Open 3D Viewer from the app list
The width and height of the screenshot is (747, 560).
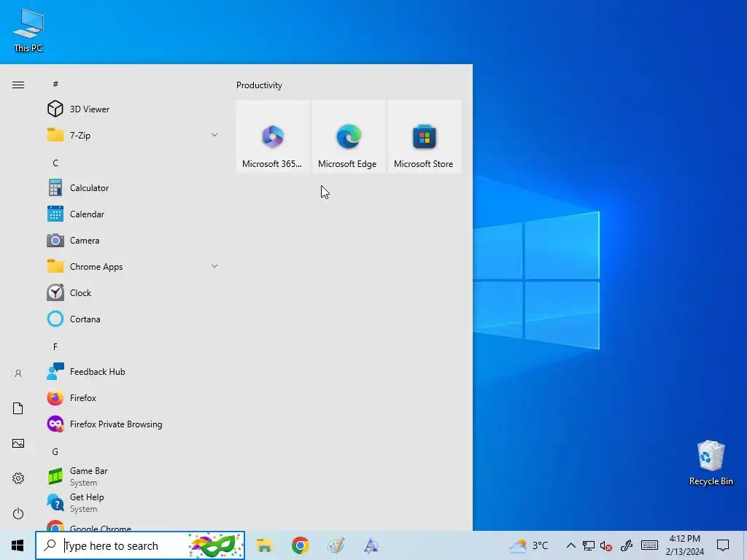pyautogui.click(x=133, y=109)
